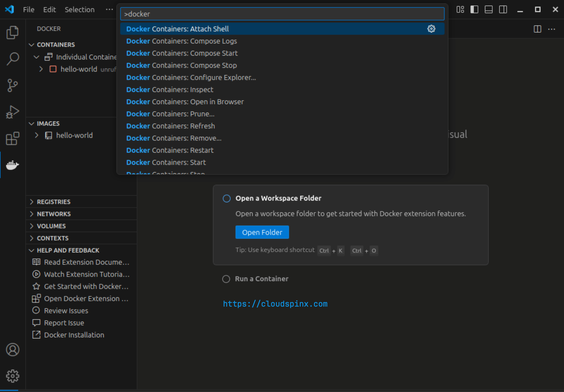Click the gear beside Attach Shell command
The image size is (564, 392).
431,29
